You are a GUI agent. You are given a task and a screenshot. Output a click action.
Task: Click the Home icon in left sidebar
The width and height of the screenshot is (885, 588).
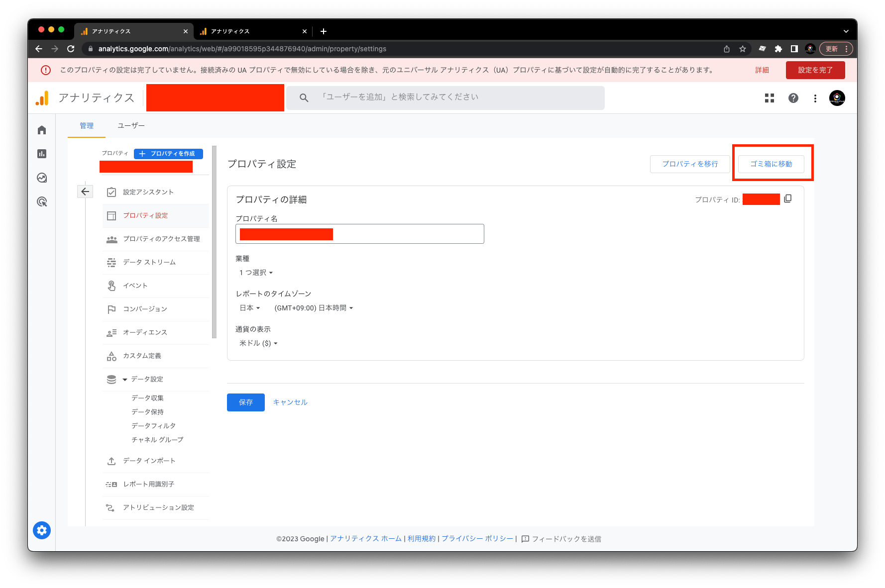tap(42, 130)
